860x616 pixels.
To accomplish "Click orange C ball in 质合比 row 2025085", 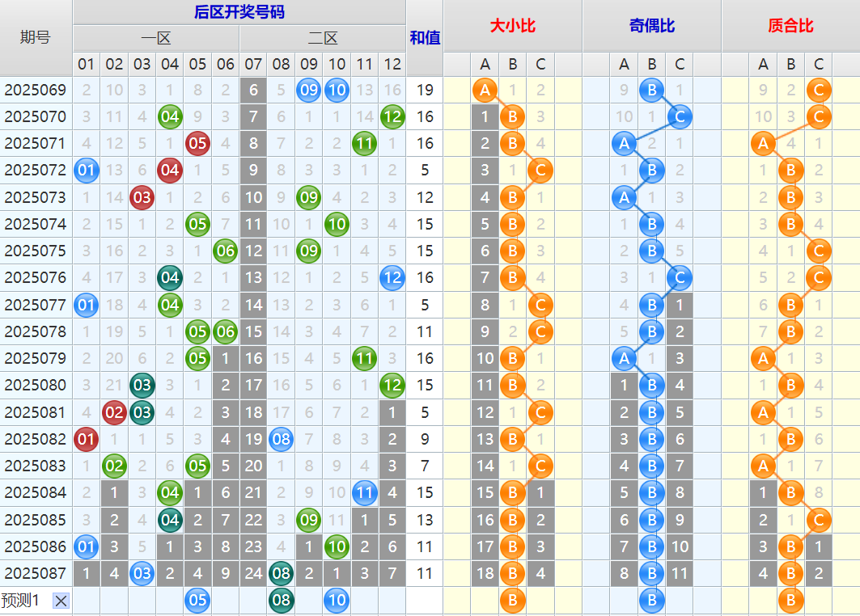I will [x=819, y=520].
